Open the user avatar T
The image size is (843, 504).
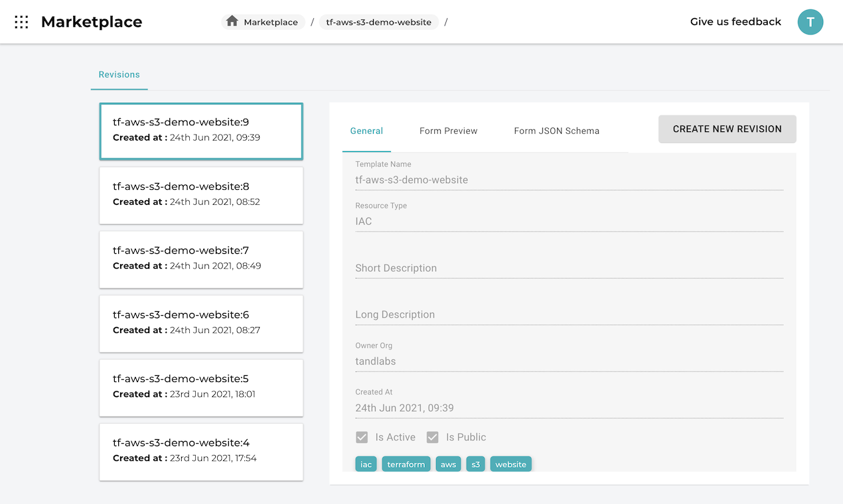point(810,22)
